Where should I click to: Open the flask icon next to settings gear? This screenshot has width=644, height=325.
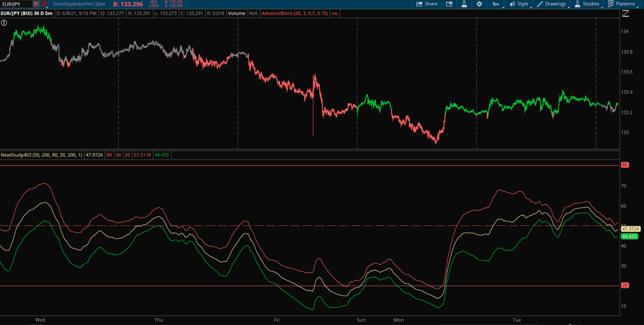point(464,4)
